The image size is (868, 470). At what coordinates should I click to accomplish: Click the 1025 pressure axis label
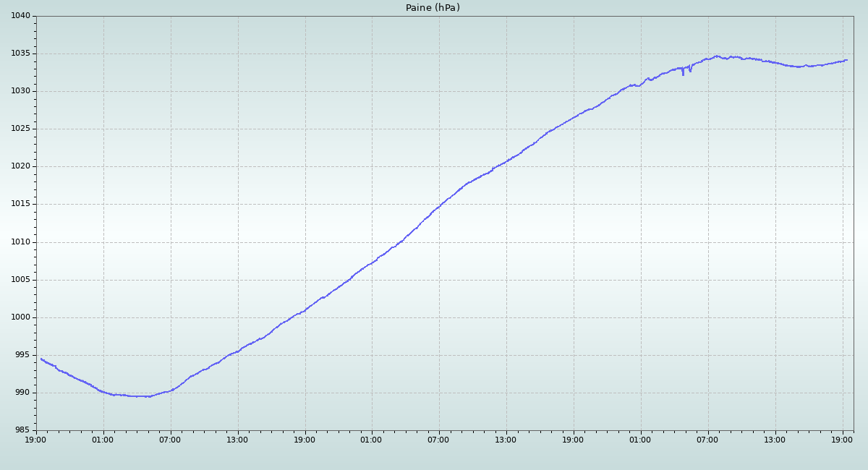coord(20,129)
